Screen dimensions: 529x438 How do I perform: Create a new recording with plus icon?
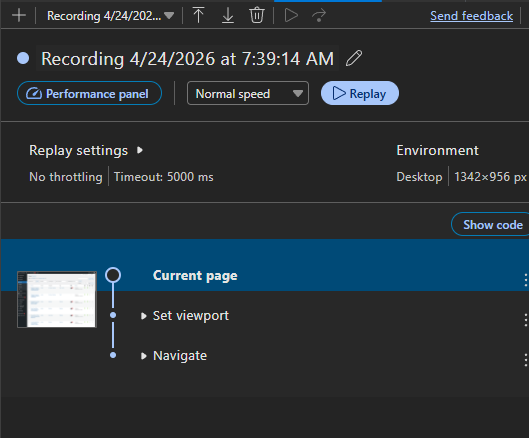pyautogui.click(x=19, y=16)
